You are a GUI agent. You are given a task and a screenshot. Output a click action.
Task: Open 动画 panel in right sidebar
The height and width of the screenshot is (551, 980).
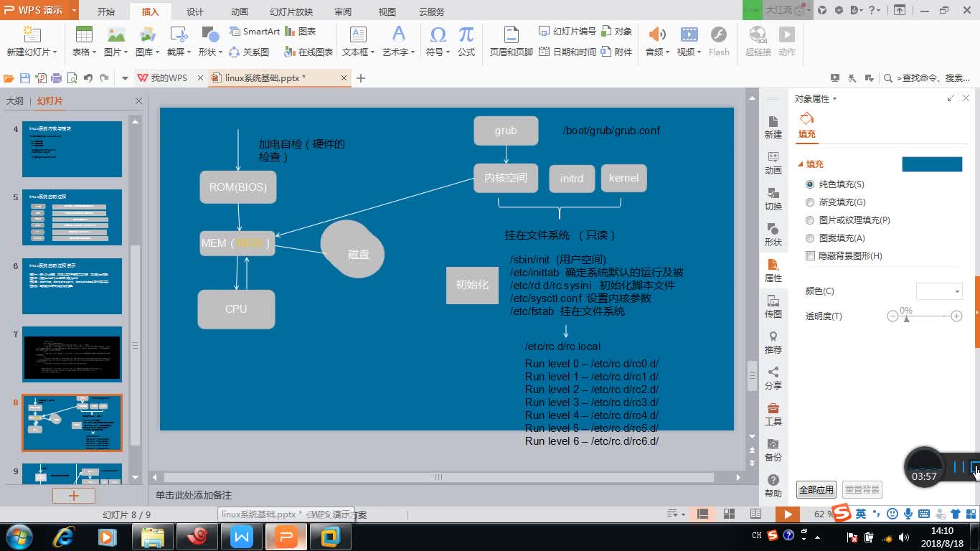(x=773, y=163)
